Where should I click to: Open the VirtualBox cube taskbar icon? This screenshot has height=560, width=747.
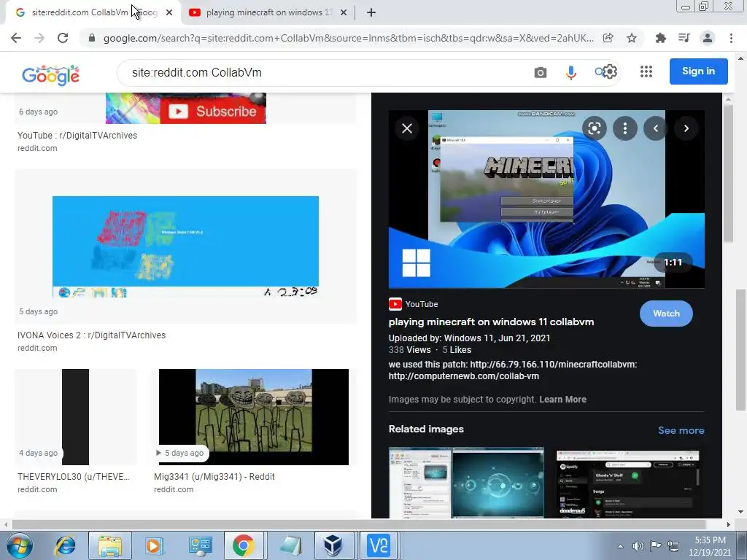(333, 545)
